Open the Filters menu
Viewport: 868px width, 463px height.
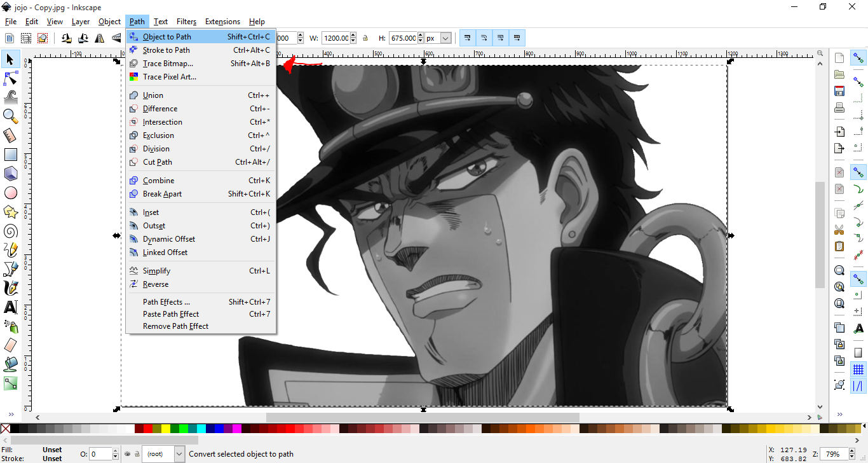tap(186, 22)
